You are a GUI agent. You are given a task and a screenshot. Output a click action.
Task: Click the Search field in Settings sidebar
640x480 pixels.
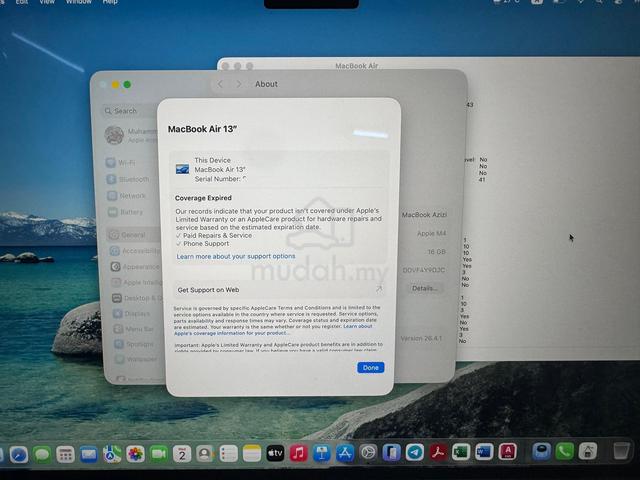tap(130, 111)
